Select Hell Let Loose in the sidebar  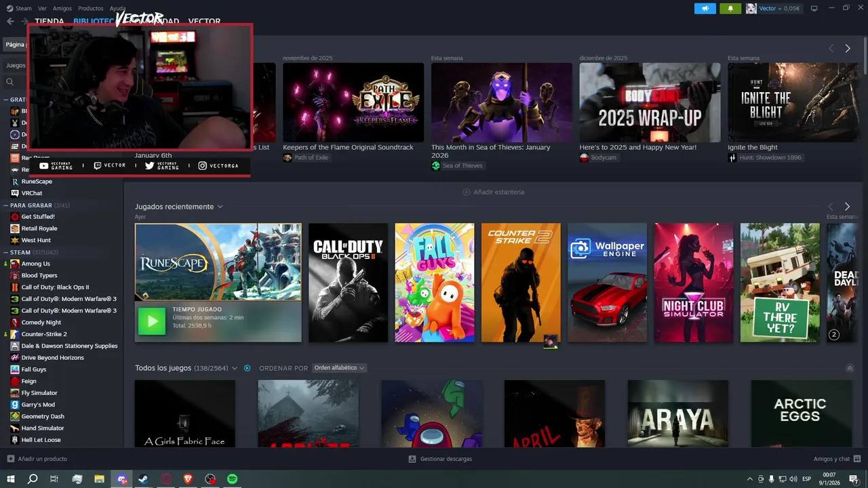41,440
